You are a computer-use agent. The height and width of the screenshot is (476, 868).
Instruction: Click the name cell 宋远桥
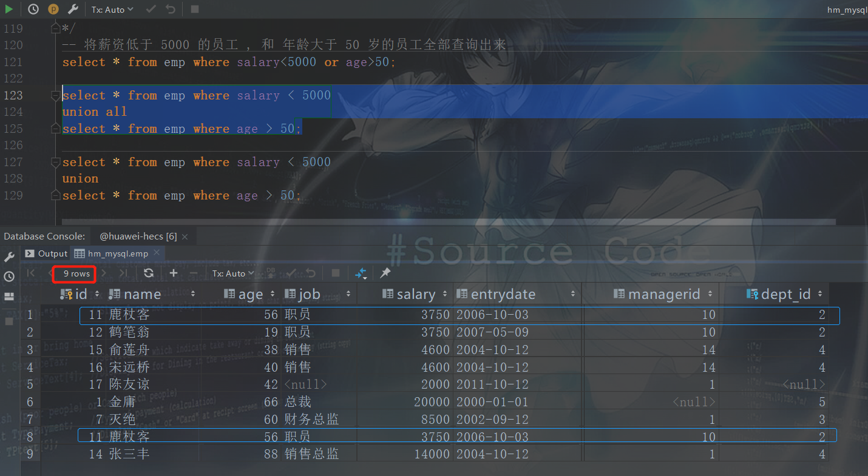click(129, 367)
